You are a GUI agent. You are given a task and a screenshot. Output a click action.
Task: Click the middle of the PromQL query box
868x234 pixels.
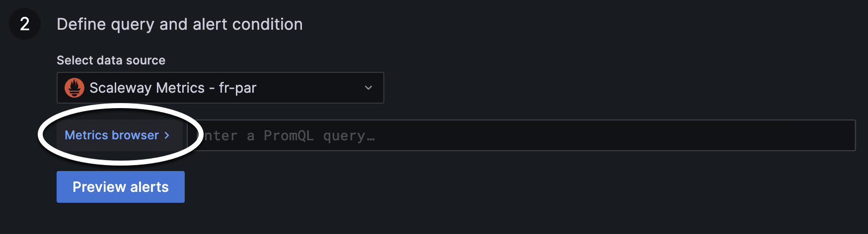tap(521, 135)
